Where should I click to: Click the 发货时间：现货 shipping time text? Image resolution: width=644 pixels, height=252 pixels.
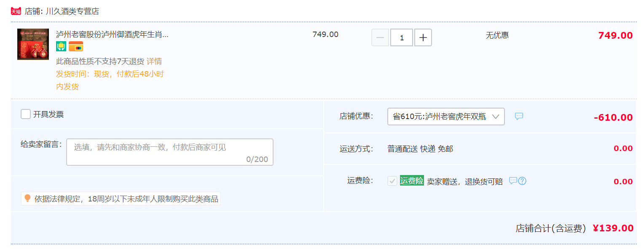click(110, 80)
